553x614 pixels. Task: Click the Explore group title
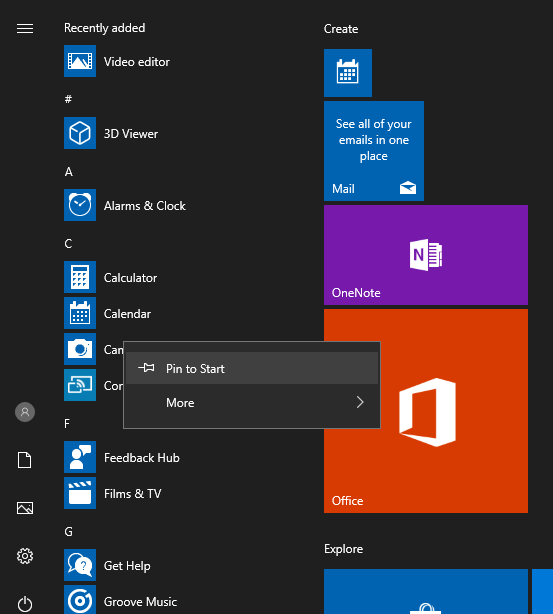point(343,549)
